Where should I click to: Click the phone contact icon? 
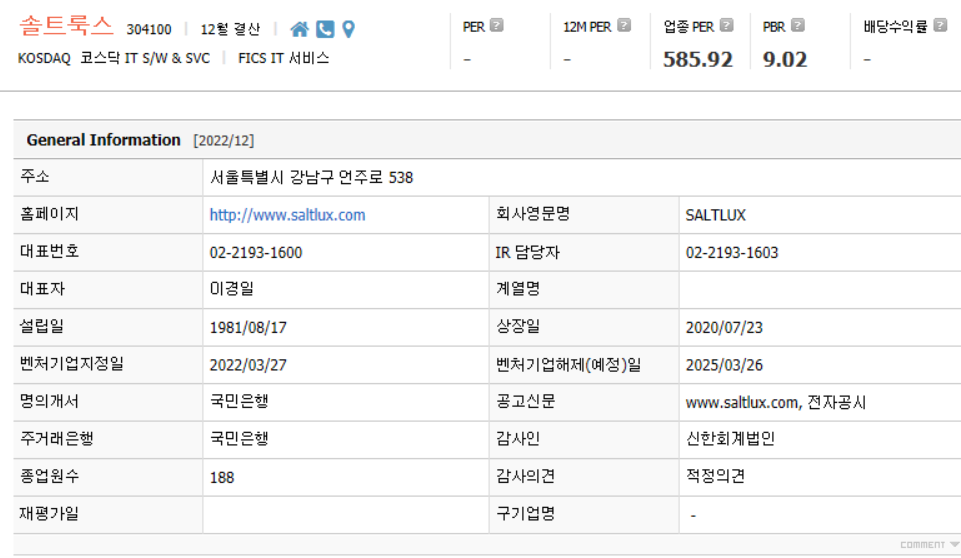coord(325,29)
